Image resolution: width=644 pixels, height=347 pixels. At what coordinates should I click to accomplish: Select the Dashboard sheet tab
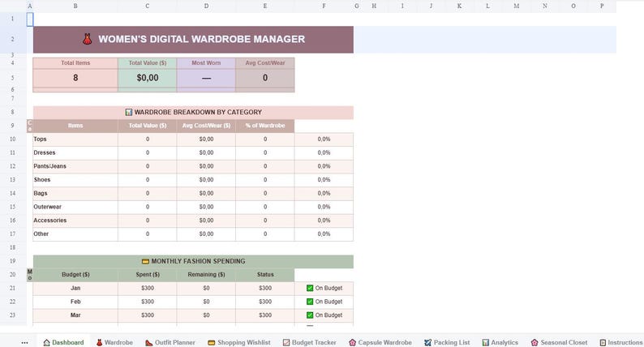[63, 342]
